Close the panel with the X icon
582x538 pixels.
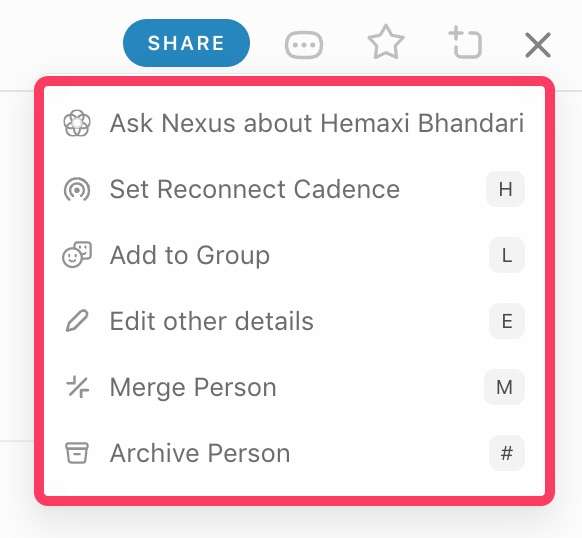coord(538,45)
